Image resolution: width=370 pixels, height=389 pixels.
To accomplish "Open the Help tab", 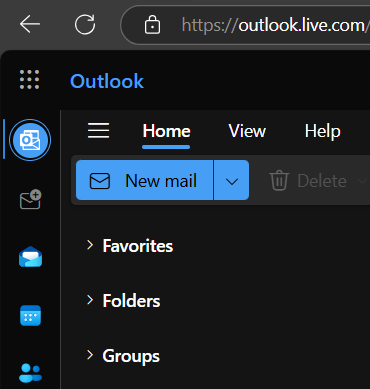I will click(322, 131).
